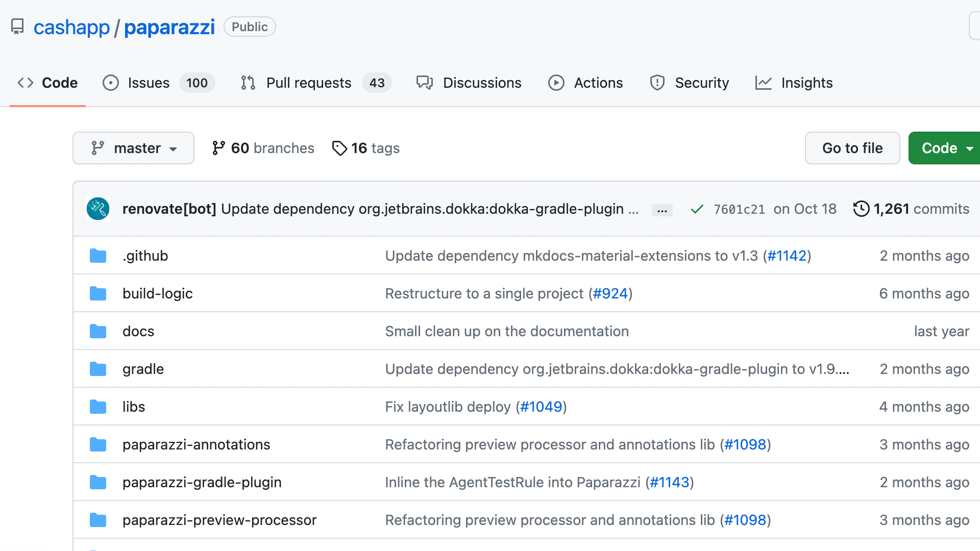Click the renovate[bot] avatar image

98,209
